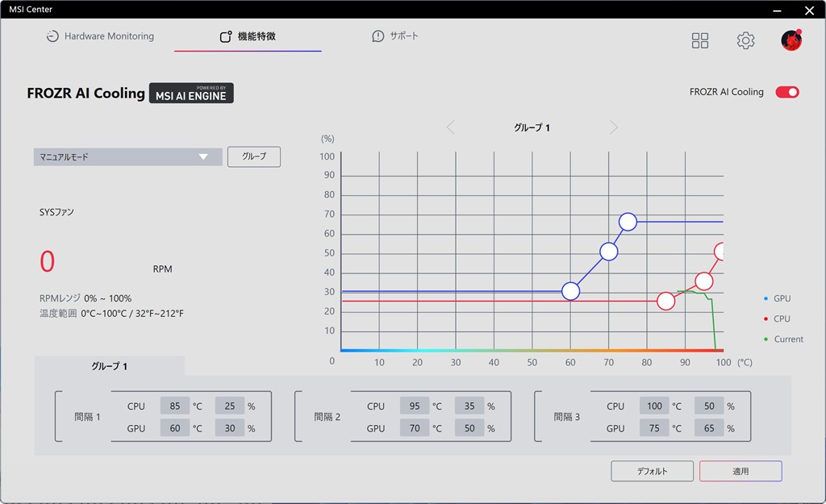The height and width of the screenshot is (504, 826).
Task: Open settings via the gear icon
Action: click(745, 40)
